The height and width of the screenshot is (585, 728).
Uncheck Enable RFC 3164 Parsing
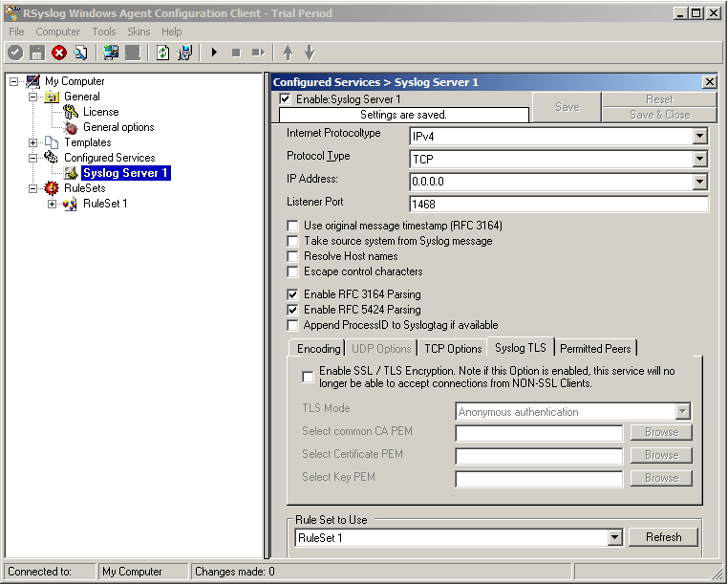pyautogui.click(x=292, y=294)
